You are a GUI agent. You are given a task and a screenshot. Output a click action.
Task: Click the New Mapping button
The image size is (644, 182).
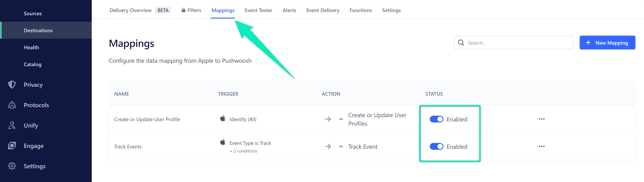click(x=607, y=42)
